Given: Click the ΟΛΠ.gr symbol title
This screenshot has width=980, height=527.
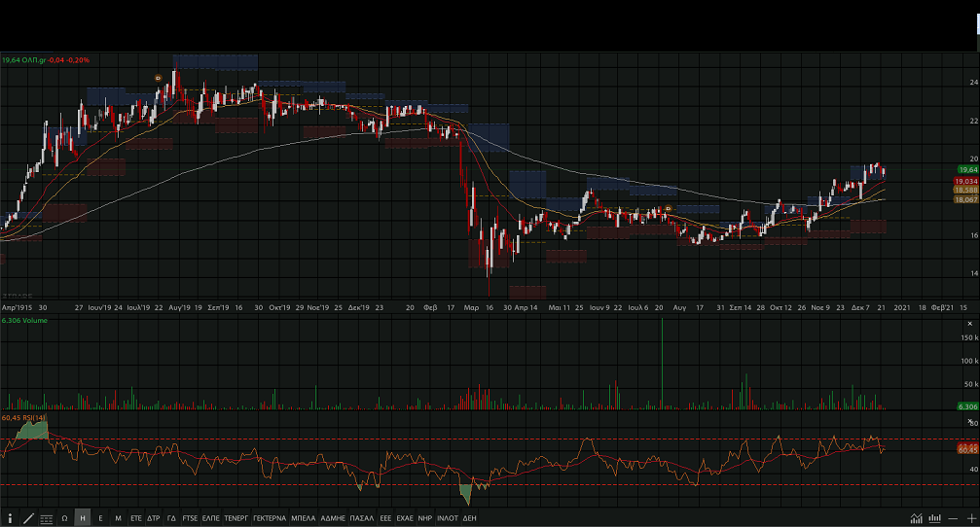Looking at the screenshot, I should click(34, 59).
